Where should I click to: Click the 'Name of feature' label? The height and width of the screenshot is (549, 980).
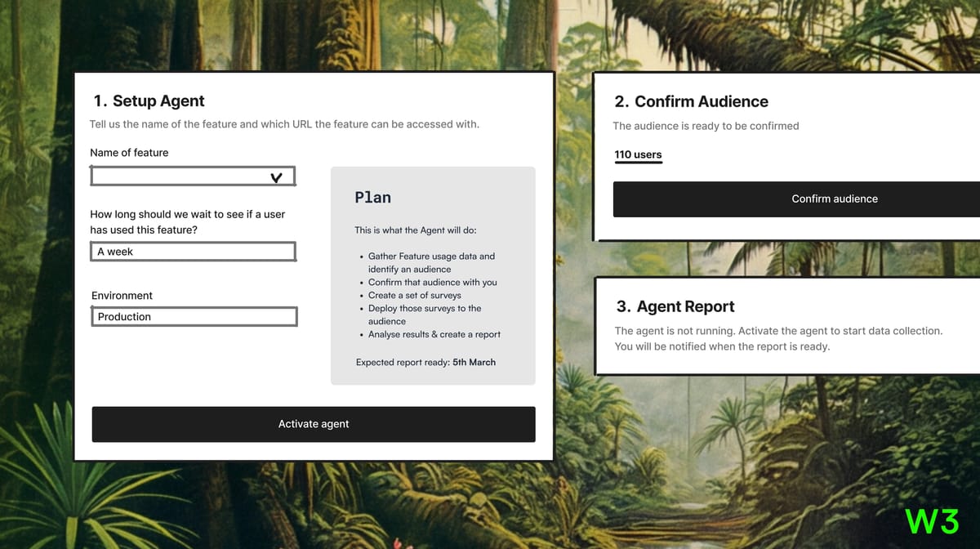click(129, 153)
